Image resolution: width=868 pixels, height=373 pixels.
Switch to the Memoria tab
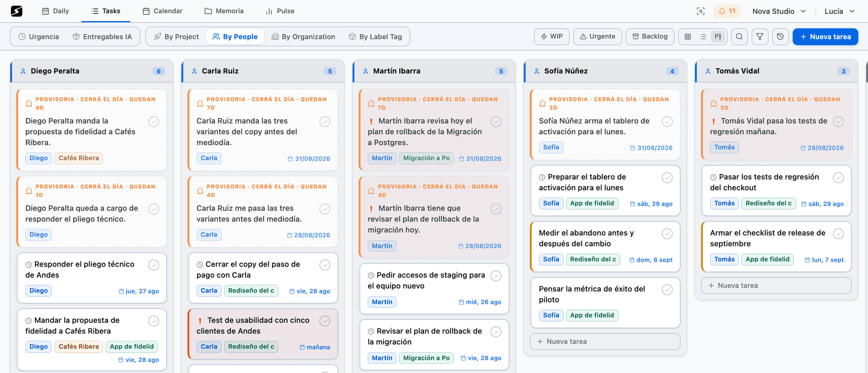point(224,11)
